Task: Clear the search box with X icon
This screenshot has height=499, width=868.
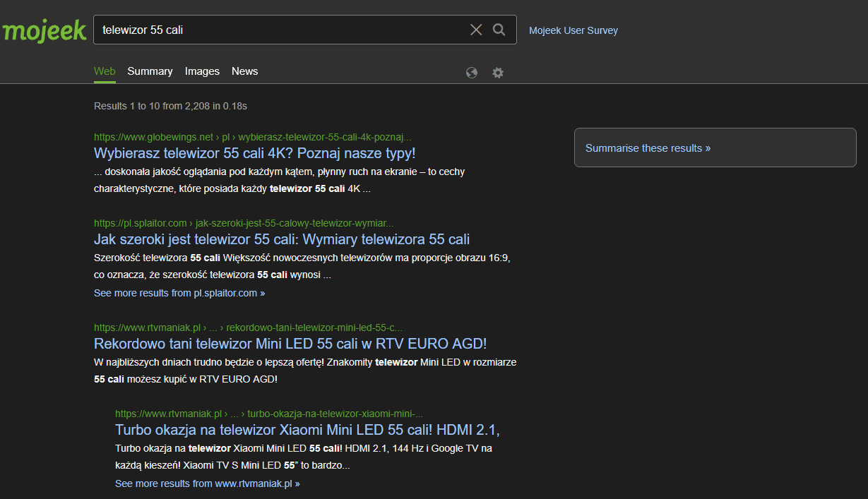Action: (476, 30)
